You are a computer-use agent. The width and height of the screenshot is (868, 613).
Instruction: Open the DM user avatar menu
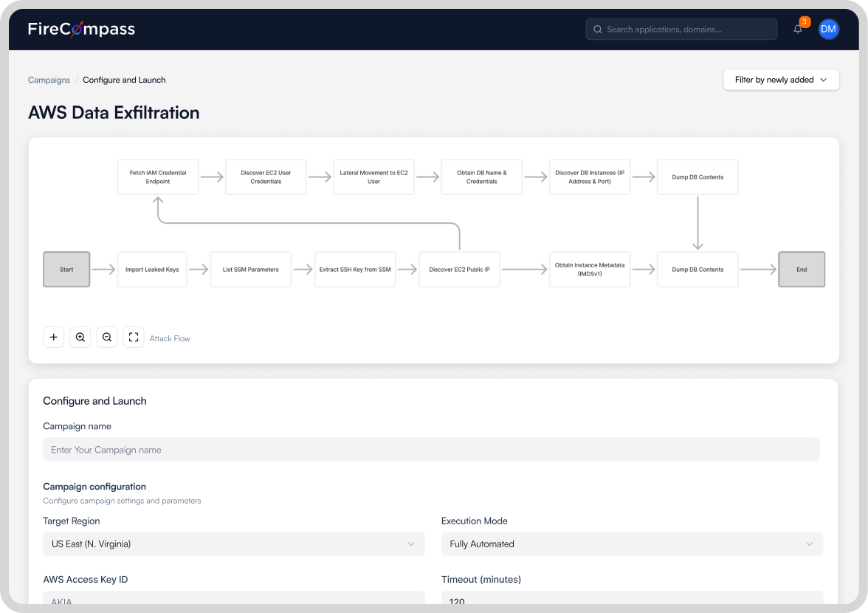point(828,30)
